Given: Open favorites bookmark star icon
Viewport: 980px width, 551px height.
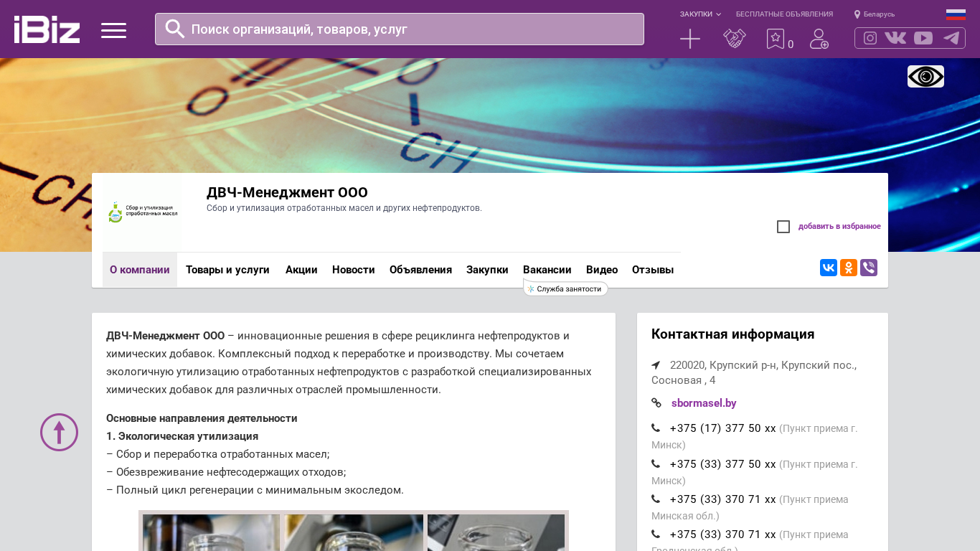Looking at the screenshot, I should pos(776,39).
